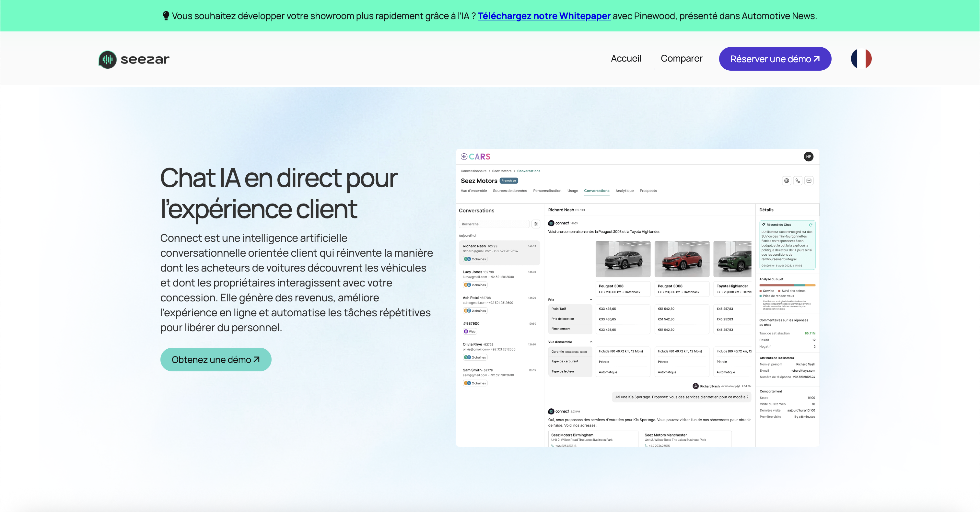Image resolution: width=980 pixels, height=512 pixels.
Task: Click the HP user avatar
Action: pyautogui.click(x=809, y=157)
